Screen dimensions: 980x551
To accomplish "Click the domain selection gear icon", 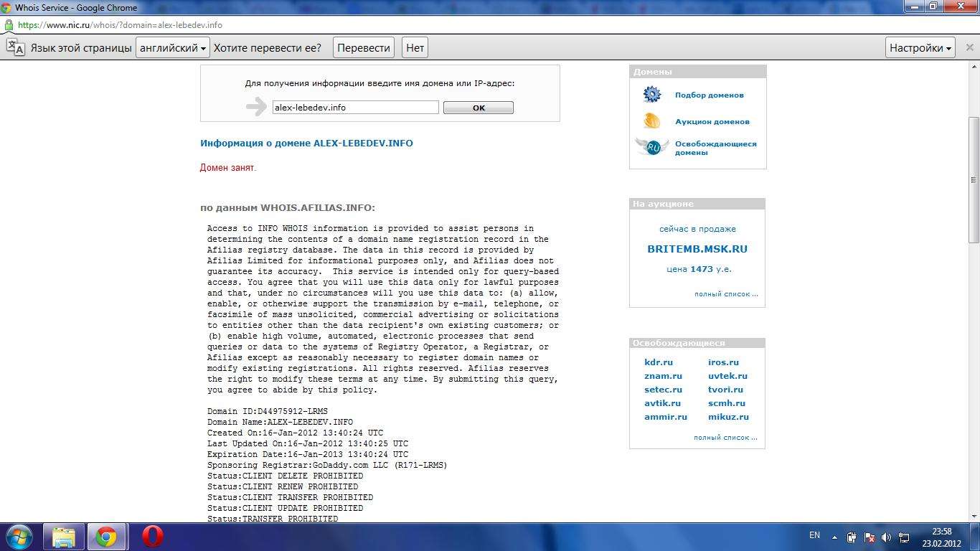I will 651,95.
